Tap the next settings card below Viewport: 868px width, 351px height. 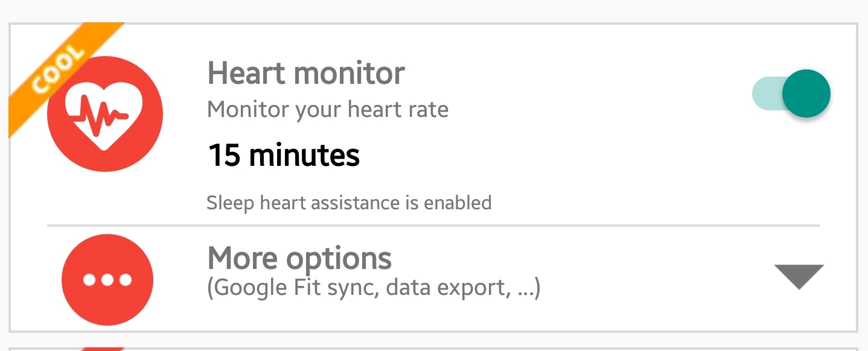pos(433,349)
